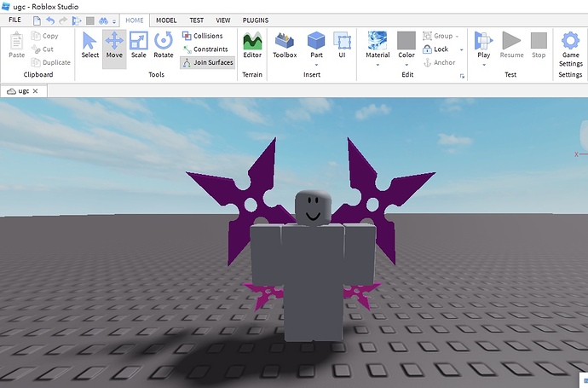Click the Duplicate button

51,62
